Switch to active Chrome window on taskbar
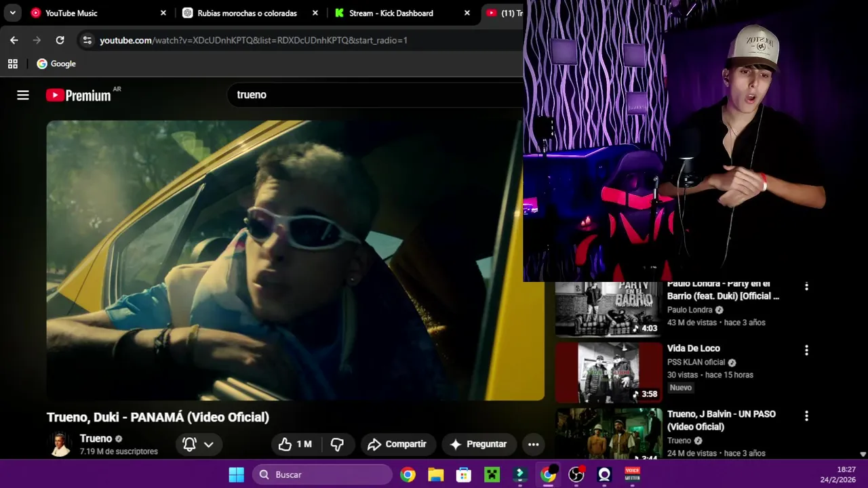868x488 pixels. (548, 474)
